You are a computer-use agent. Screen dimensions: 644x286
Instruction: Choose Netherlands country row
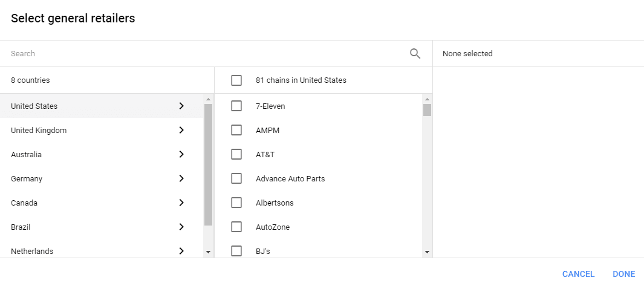click(x=102, y=250)
